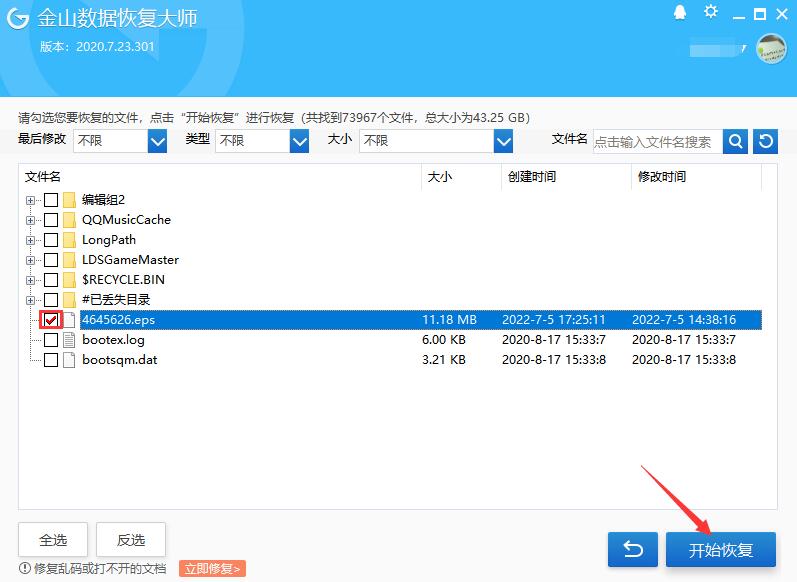Check the #已丢失目录 checkbox
Viewport: 797px width, 582px height.
[51, 300]
